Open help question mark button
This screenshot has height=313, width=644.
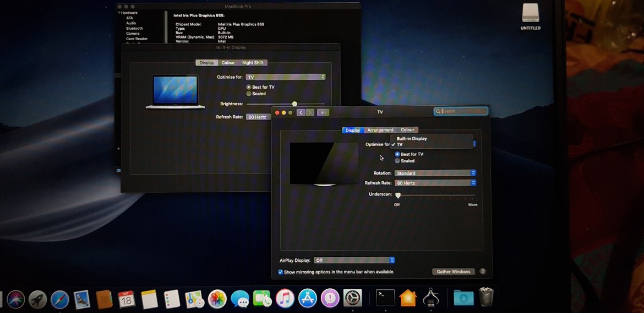[483, 272]
